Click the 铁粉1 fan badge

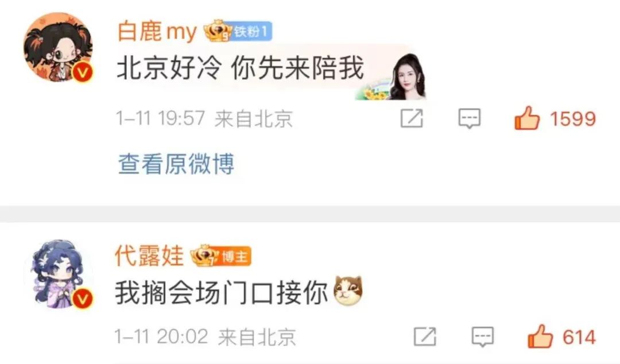point(251,31)
